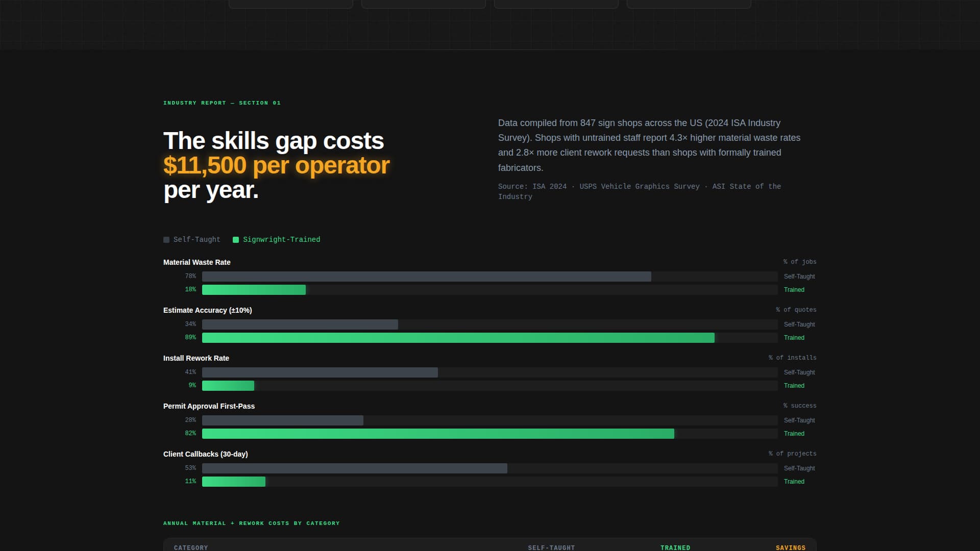The image size is (980, 551).
Task: Click the 11% value label
Action: [190, 481]
